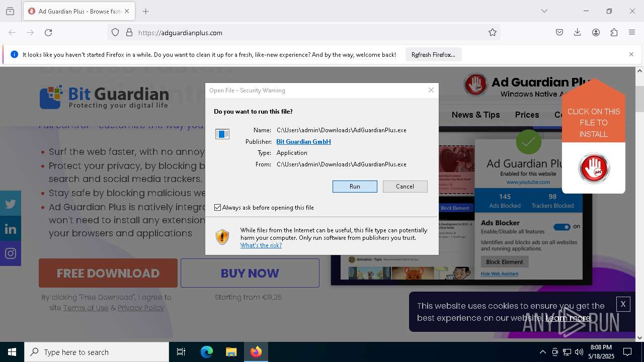The image size is (644, 362).
Task: Close the cookie notice with X
Action: [623, 304]
